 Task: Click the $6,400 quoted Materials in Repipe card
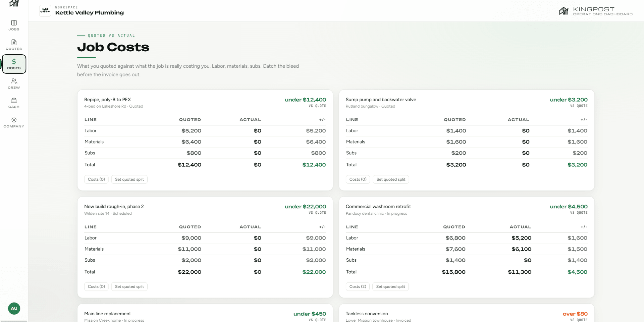click(192, 142)
